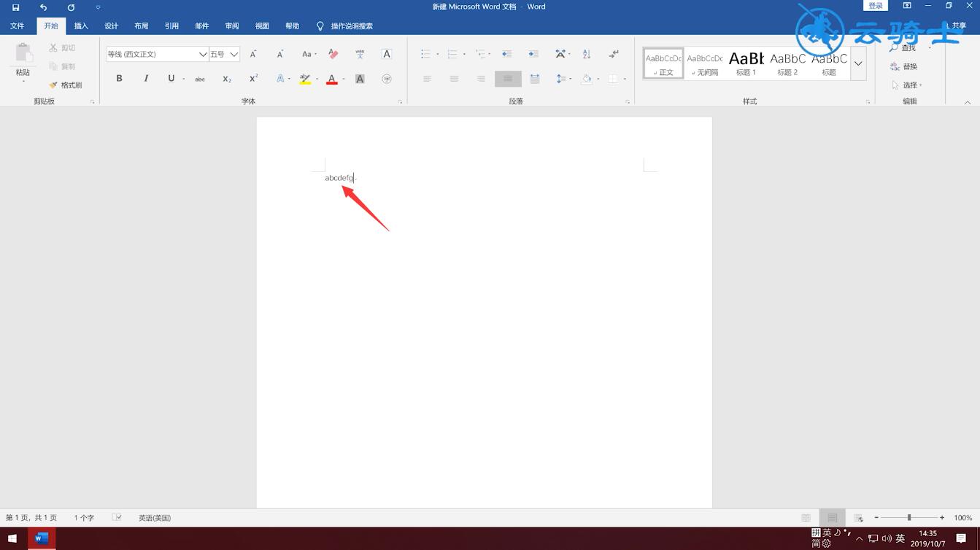Switch to Web Layout view in status bar
Viewport: 980px width, 550px height.
(858, 518)
